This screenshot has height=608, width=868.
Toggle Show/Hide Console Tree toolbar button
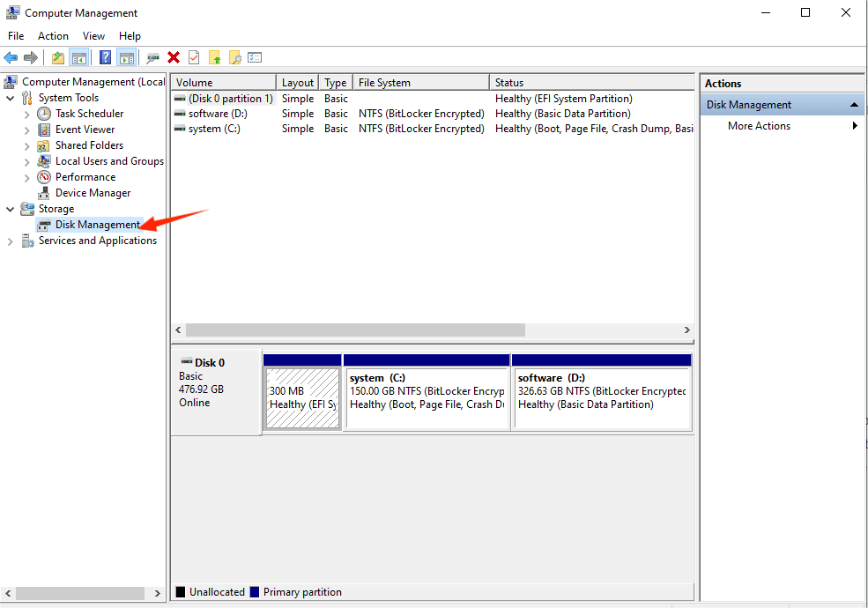[79, 58]
